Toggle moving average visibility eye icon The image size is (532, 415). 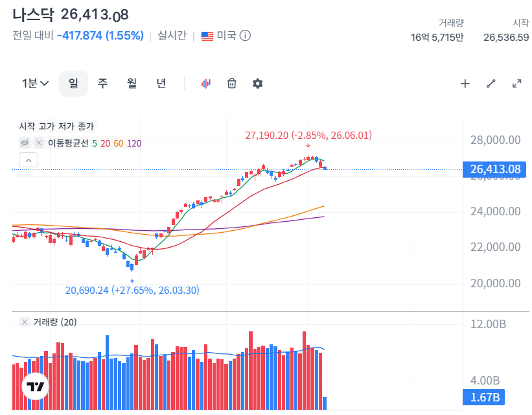25,143
